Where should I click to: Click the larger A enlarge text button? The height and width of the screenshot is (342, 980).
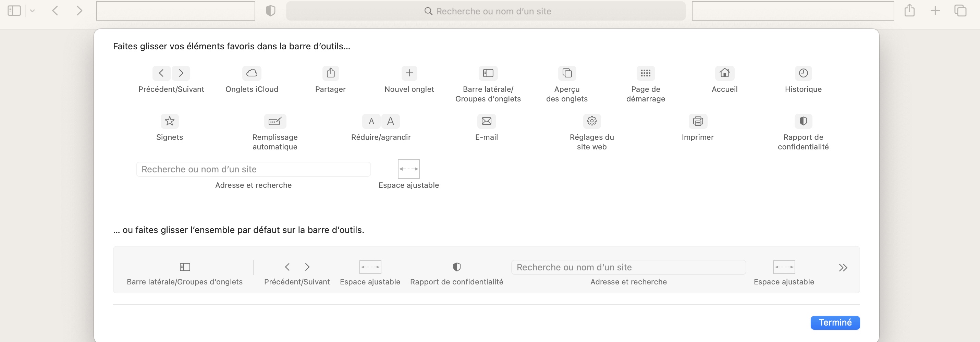tap(390, 121)
